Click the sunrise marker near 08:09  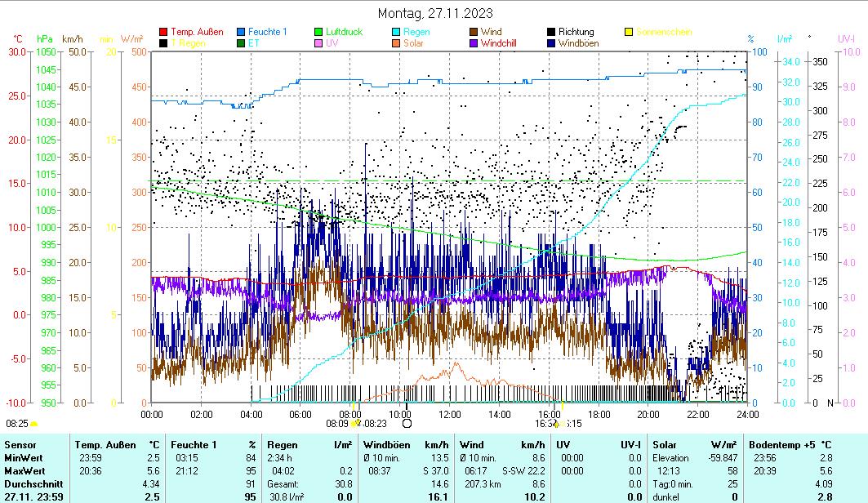pyautogui.click(x=355, y=423)
